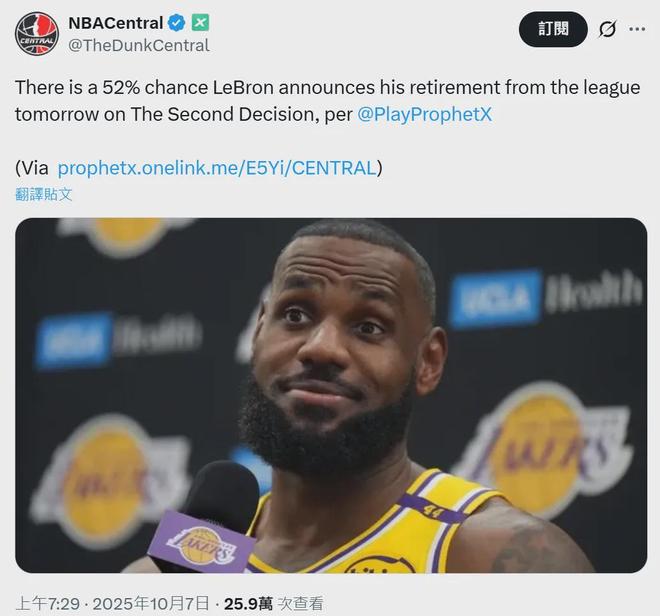This screenshot has width=660, height=616.
Task: Open the Grok explain-post icon
Action: click(x=606, y=30)
